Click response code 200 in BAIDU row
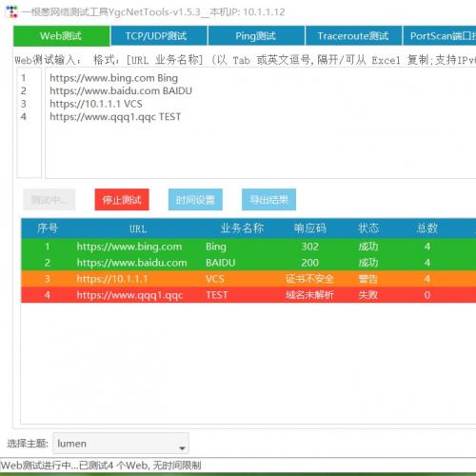Image resolution: width=476 pixels, height=476 pixels. tap(310, 263)
